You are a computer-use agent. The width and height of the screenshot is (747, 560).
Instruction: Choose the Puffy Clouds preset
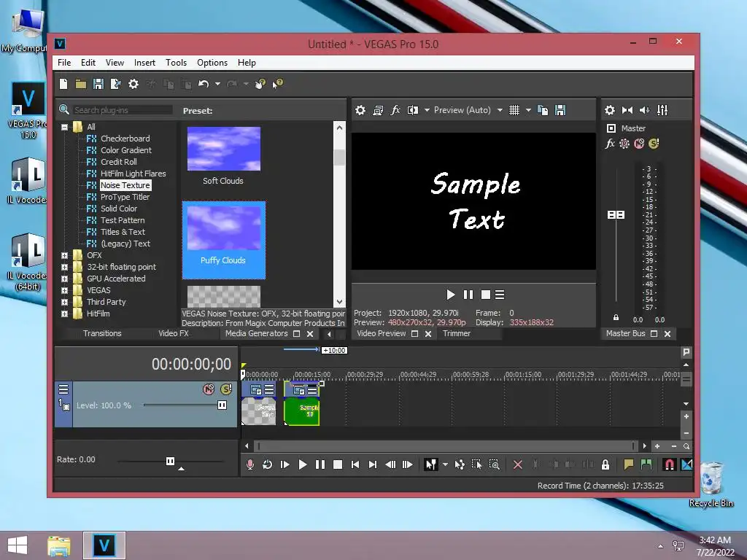point(224,240)
